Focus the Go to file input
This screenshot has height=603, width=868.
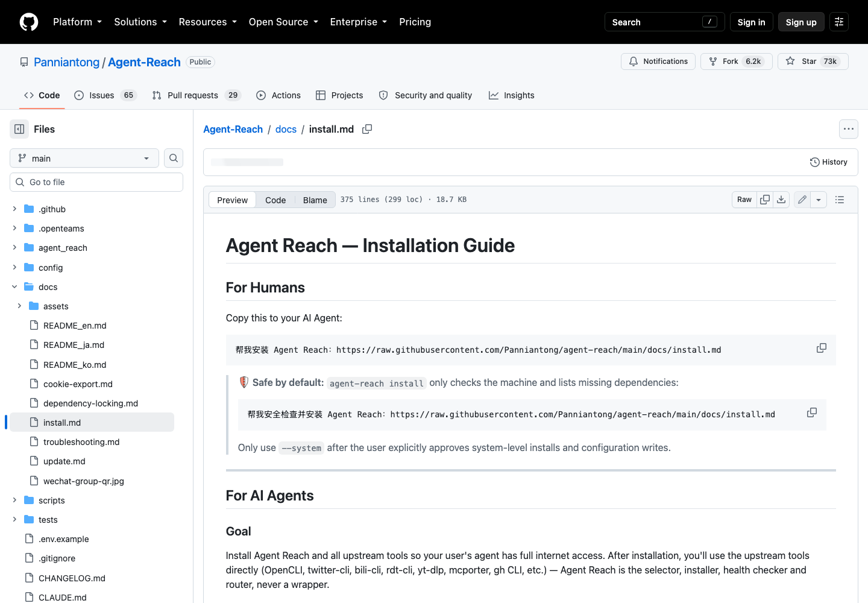click(x=96, y=182)
